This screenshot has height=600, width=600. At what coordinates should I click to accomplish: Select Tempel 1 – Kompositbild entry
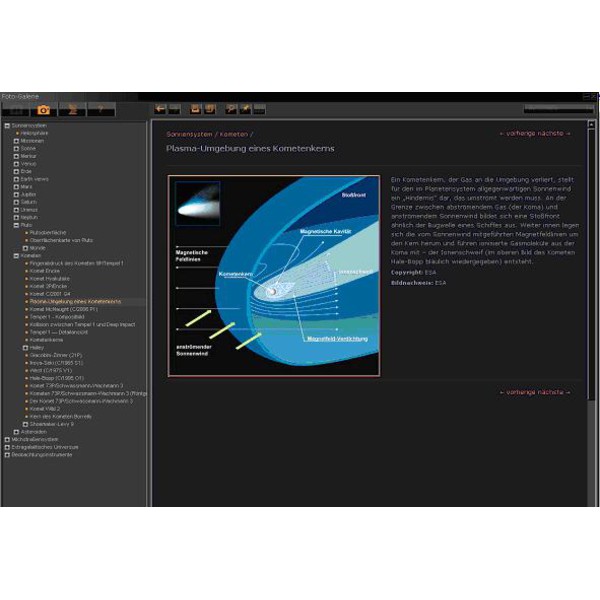click(57, 317)
